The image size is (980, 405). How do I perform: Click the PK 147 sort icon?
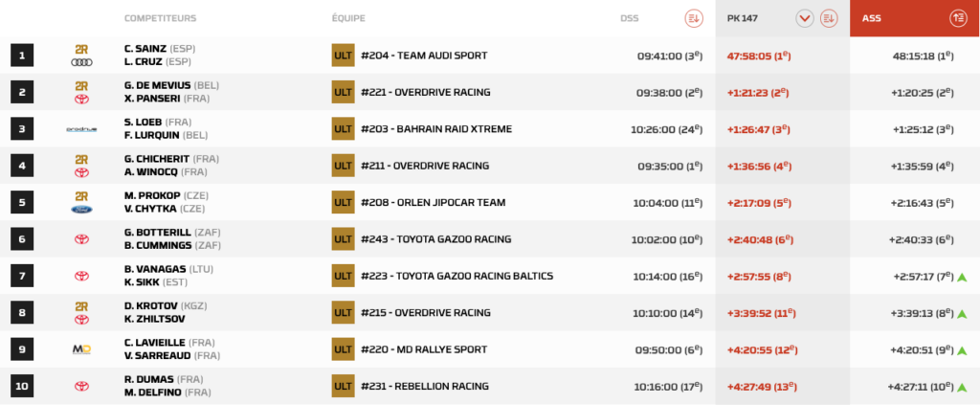pos(829,18)
